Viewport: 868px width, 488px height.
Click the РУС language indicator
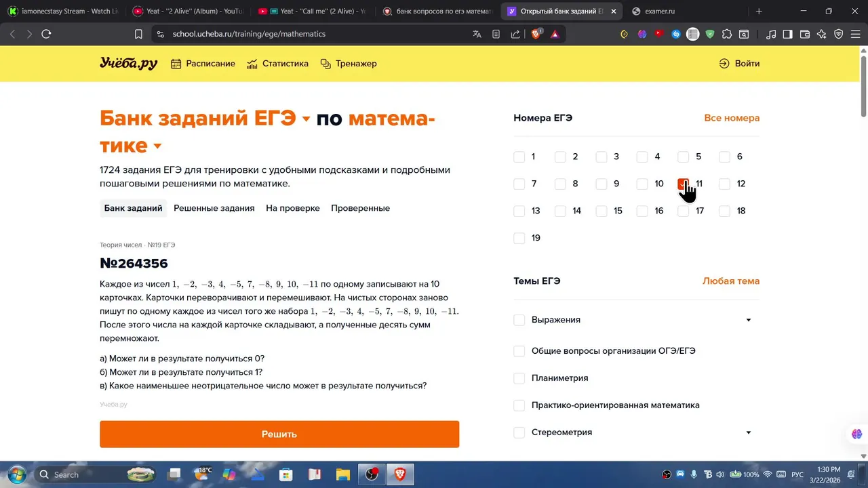(797, 474)
